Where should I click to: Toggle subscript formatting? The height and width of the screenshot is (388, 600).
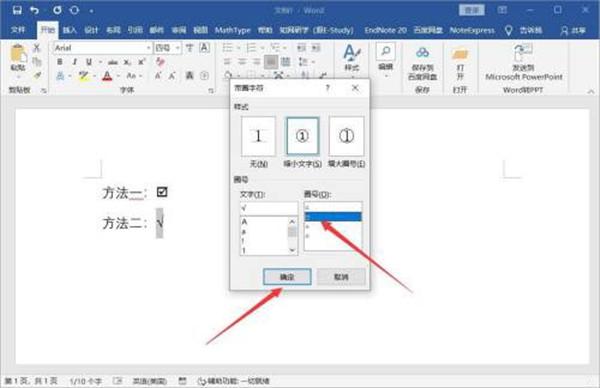point(127,62)
